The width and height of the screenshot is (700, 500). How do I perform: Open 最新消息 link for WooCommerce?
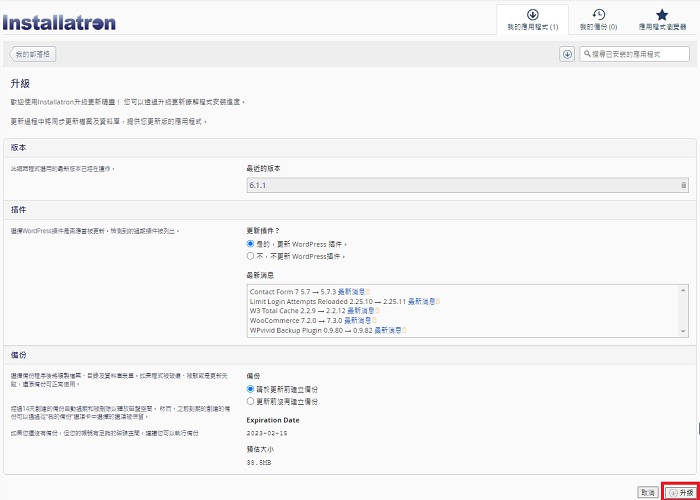tap(358, 321)
